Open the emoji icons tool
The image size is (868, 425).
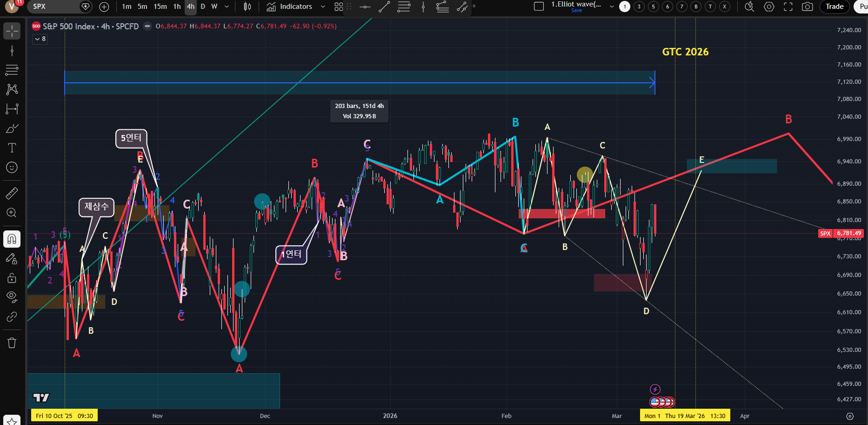[12, 168]
